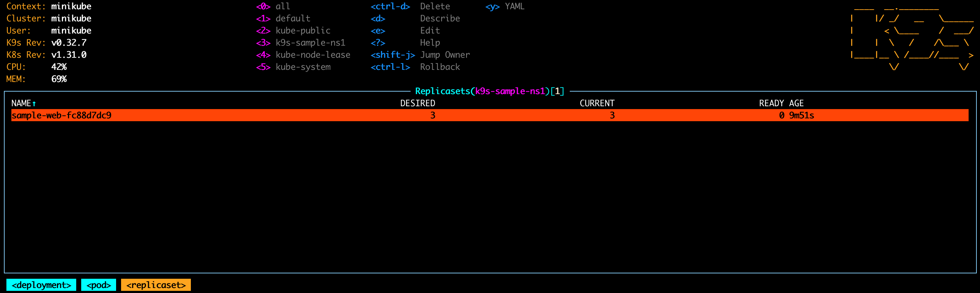Select the replicaset breadcrumb
Image resolution: width=980 pixels, height=293 pixels.
coord(156,284)
